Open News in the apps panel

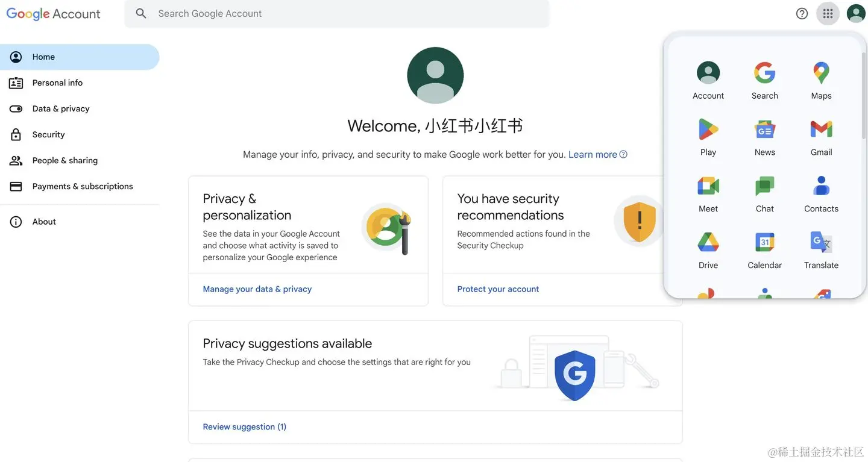(x=765, y=137)
